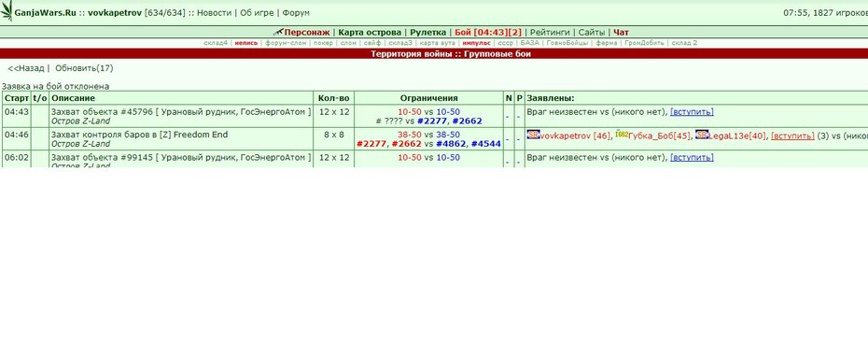Open the импульс quick link
Image resolution: width=868 pixels, height=342 pixels.
click(477, 43)
